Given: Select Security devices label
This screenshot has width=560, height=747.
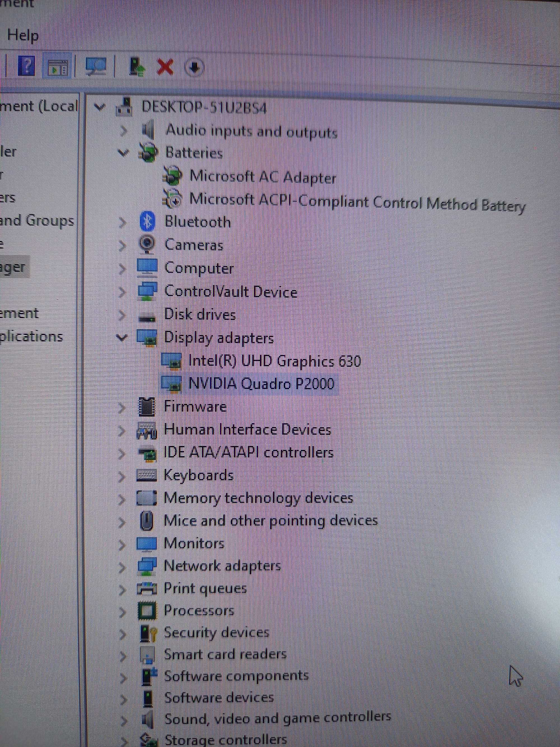Looking at the screenshot, I should tap(216, 633).
